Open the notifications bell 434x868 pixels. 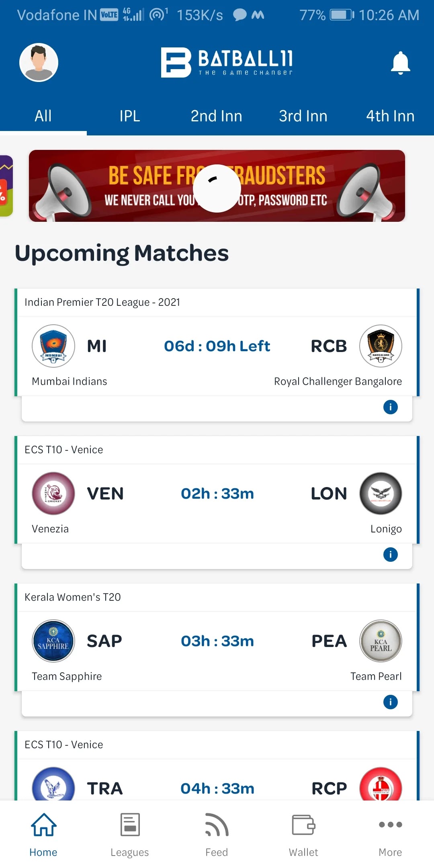pyautogui.click(x=400, y=63)
